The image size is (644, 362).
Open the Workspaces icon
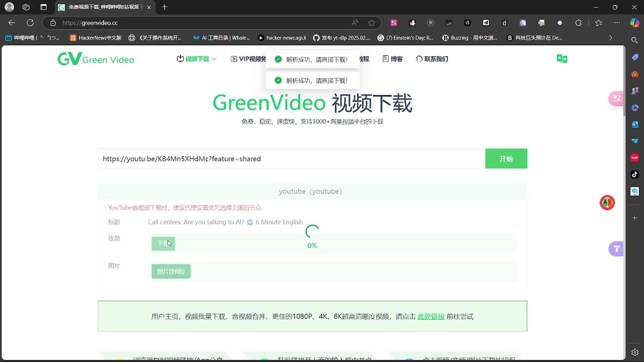[26, 7]
